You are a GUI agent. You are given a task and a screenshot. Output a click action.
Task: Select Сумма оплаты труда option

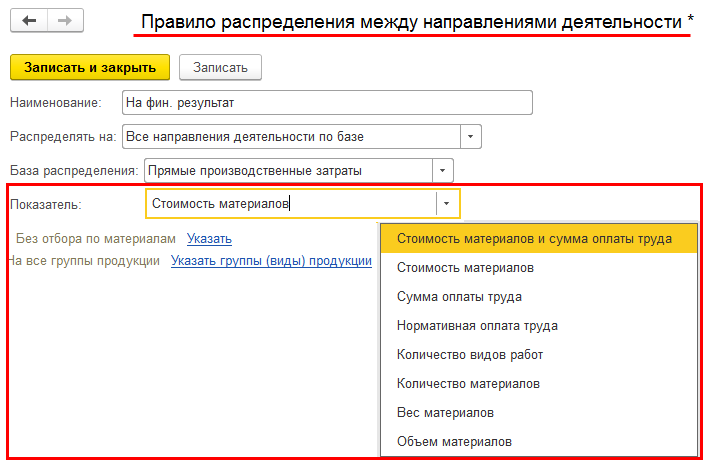click(539, 297)
